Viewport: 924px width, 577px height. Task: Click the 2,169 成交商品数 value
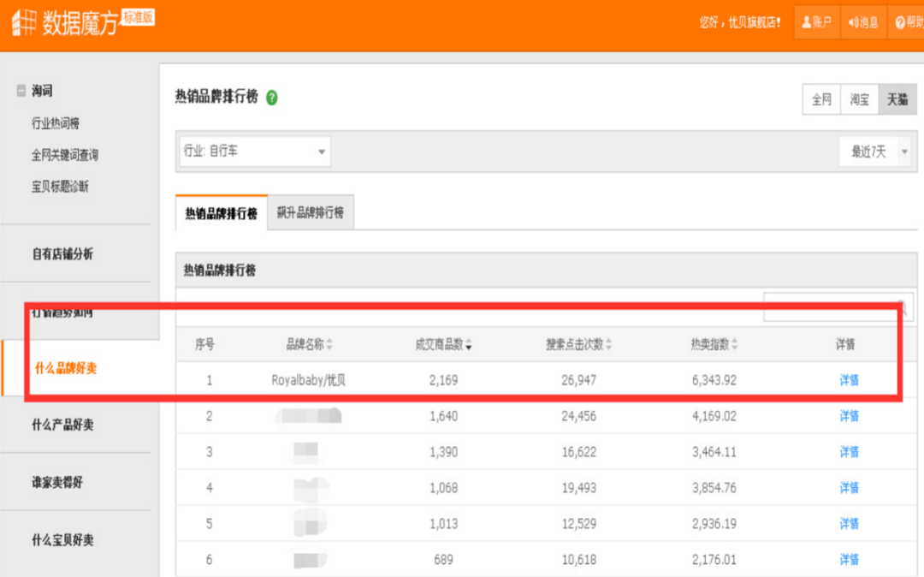(444, 380)
